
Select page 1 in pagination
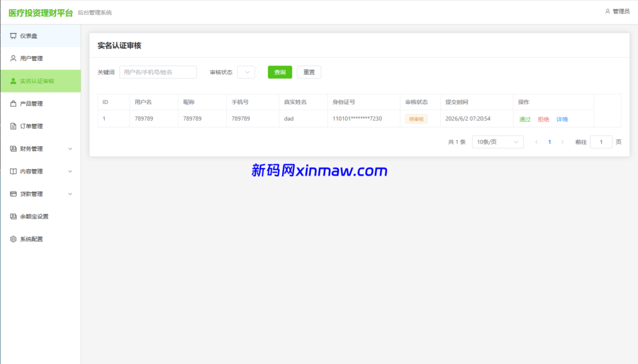pyautogui.click(x=550, y=142)
